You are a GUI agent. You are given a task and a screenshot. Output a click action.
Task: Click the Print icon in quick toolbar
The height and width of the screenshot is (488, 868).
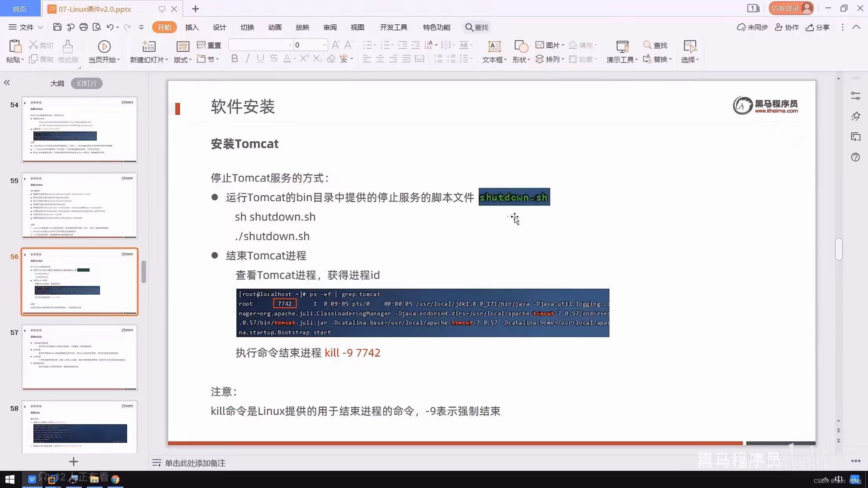coord(83,27)
